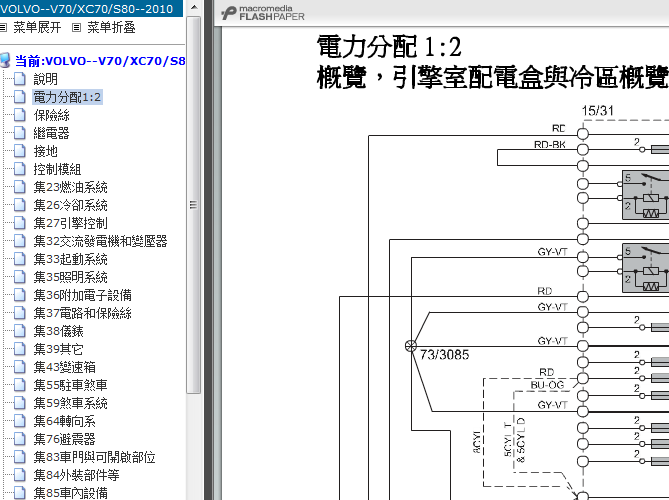Open 集32交流發電機和變壓器 entry

(100, 241)
